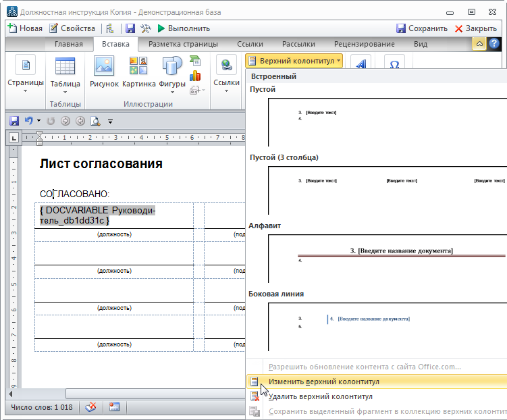Click the Верхний колонтитул dropdown button
Screen dimensions: 507x420
pyautogui.click(x=294, y=61)
